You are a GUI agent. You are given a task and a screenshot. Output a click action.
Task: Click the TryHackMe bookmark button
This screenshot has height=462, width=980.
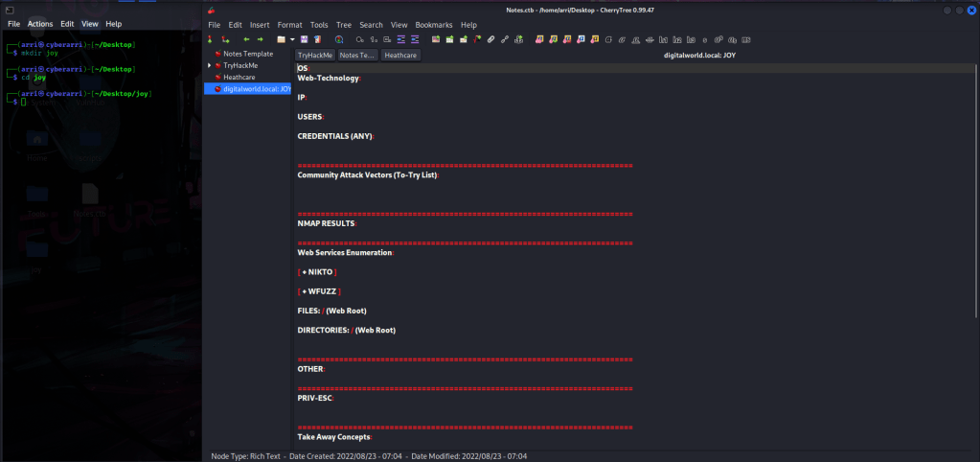(x=314, y=56)
